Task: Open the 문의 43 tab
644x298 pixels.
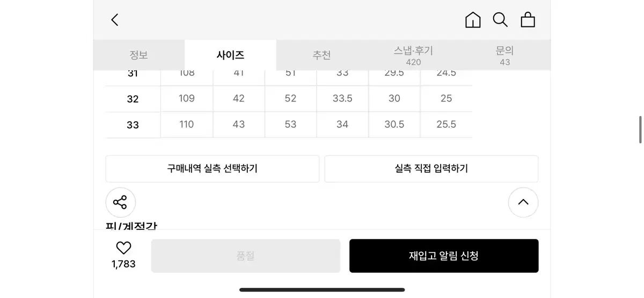Action: pyautogui.click(x=504, y=55)
